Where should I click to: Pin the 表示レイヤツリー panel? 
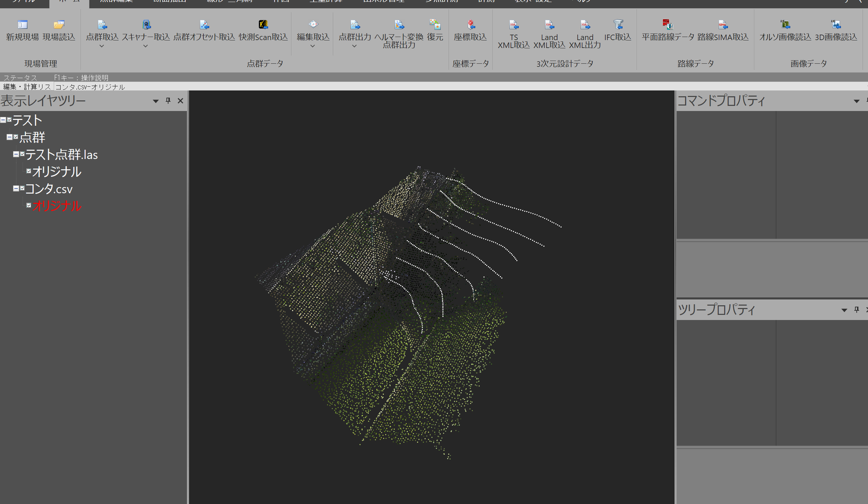point(168,100)
